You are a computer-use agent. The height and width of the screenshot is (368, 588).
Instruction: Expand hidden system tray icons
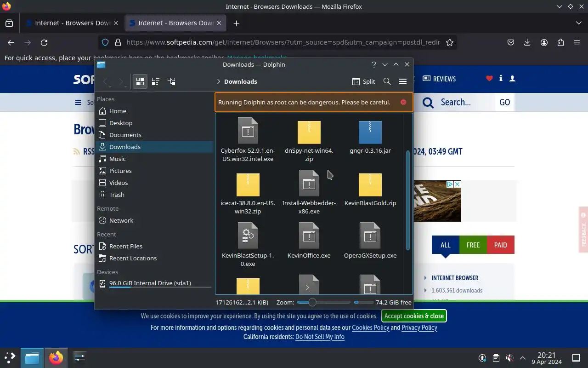[523, 358]
